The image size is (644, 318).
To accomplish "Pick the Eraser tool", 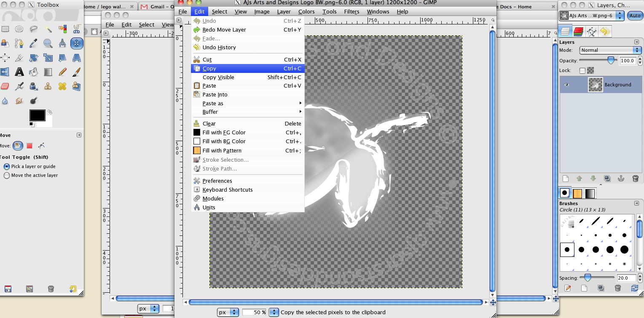I will tap(5, 86).
